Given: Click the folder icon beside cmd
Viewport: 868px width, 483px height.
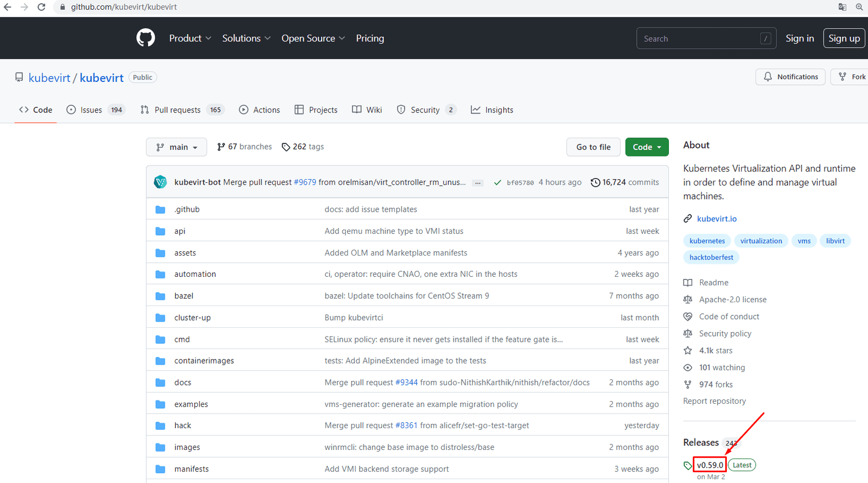Looking at the screenshot, I should click(x=161, y=339).
